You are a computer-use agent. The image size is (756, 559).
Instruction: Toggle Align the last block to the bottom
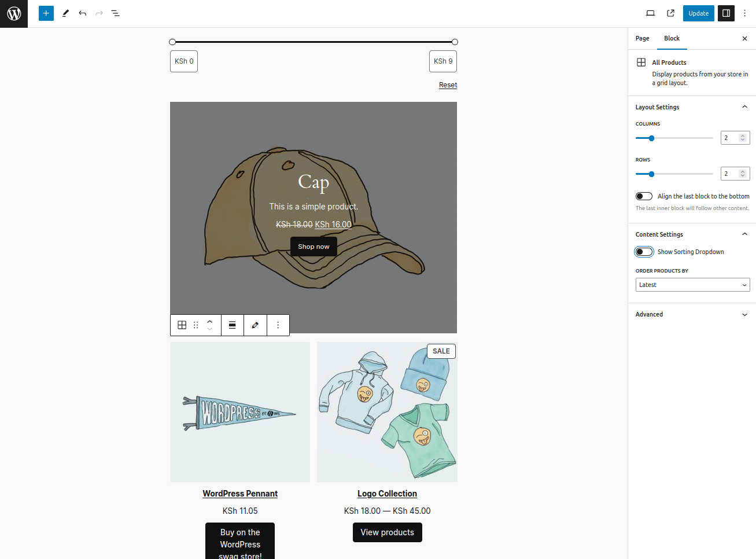tap(644, 196)
